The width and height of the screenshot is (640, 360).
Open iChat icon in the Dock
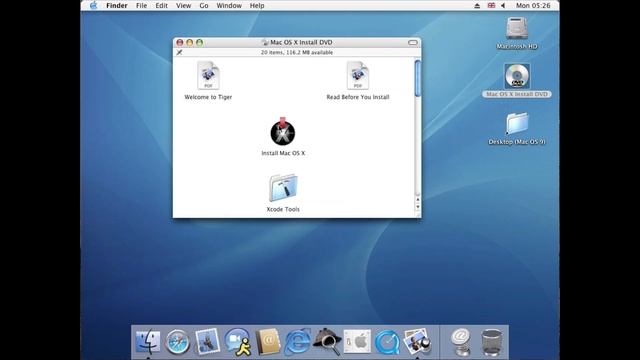click(x=238, y=342)
